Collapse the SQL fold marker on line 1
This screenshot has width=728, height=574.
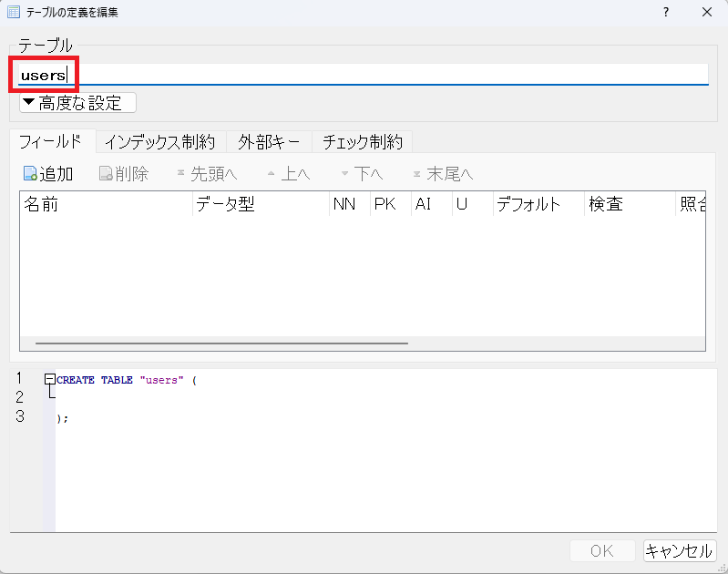tap(50, 379)
